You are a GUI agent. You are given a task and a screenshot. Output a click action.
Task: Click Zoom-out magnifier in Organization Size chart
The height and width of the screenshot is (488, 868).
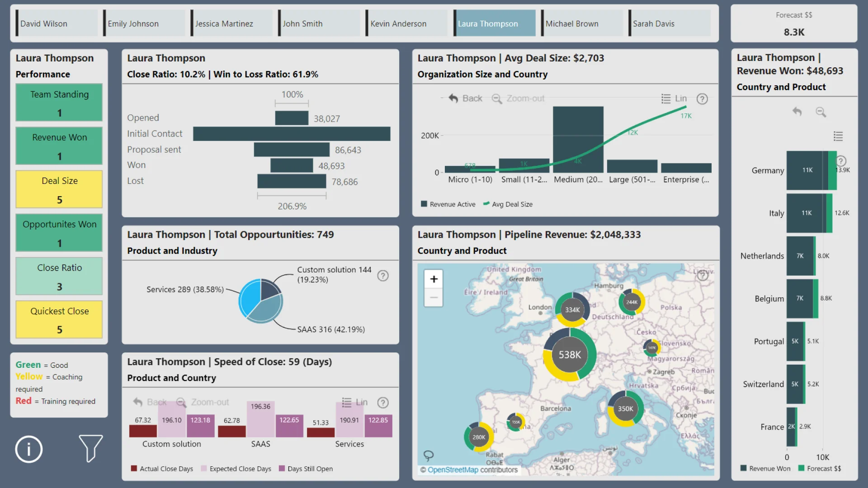click(x=496, y=99)
